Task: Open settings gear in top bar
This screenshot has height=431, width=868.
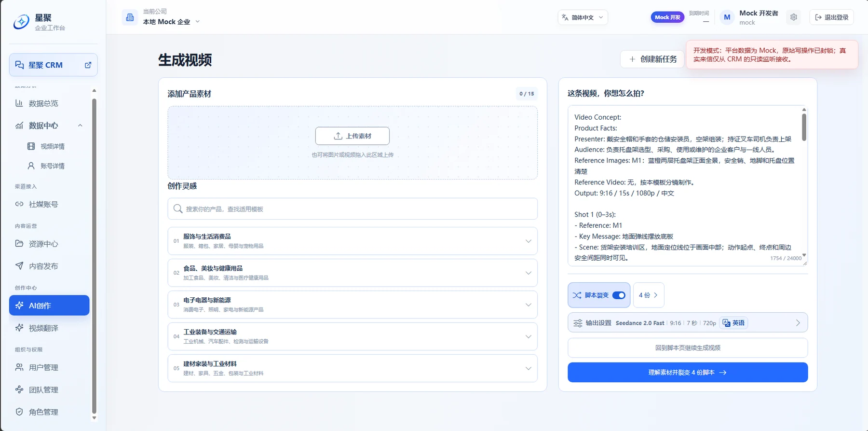Action: [794, 17]
